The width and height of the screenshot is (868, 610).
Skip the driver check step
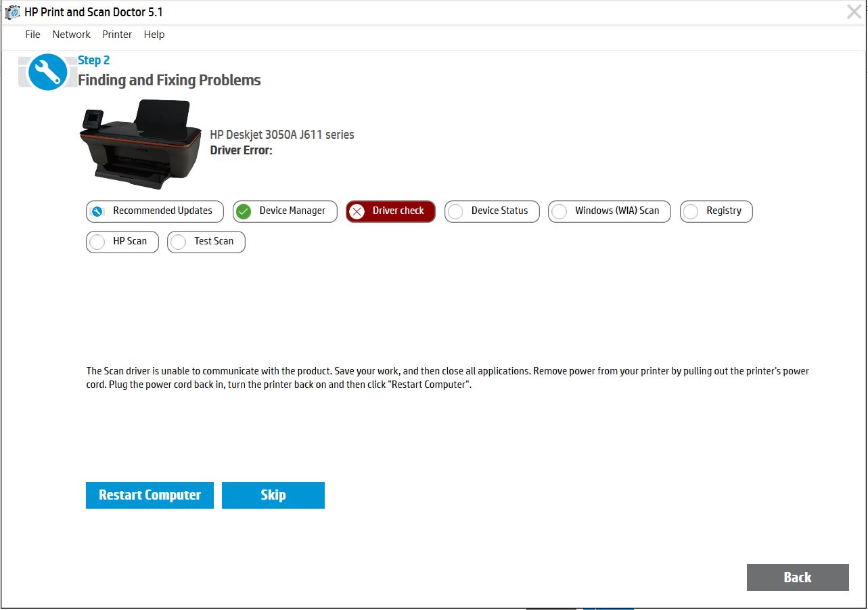click(x=273, y=495)
